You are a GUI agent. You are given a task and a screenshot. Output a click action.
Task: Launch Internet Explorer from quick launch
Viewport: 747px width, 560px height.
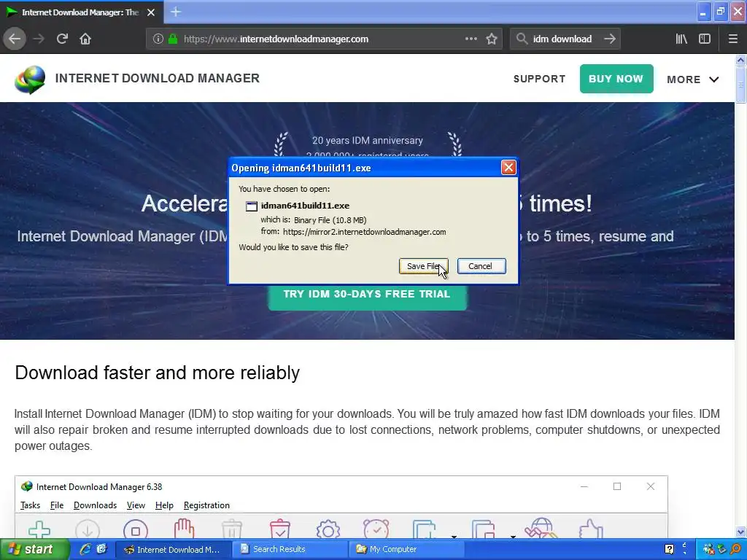click(85, 549)
